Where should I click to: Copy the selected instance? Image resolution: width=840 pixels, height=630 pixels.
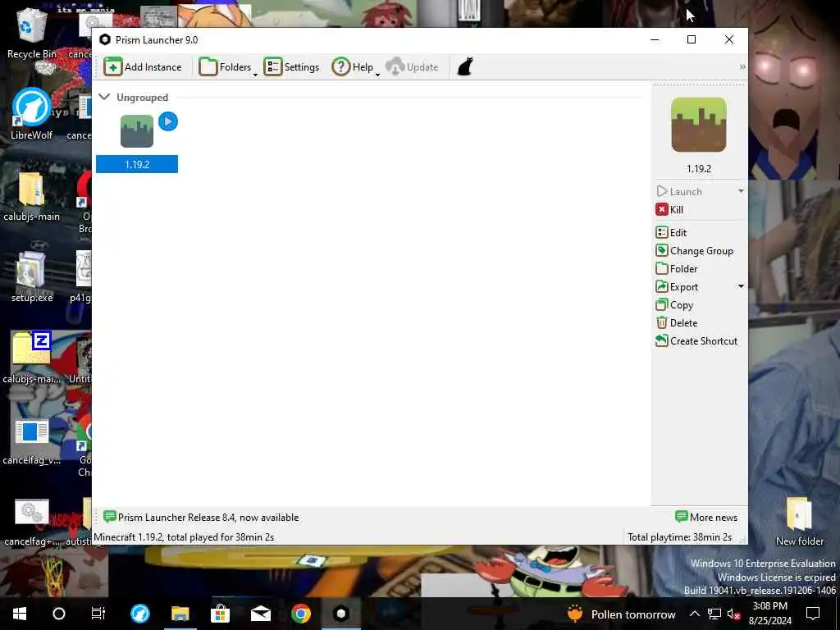pyautogui.click(x=674, y=305)
